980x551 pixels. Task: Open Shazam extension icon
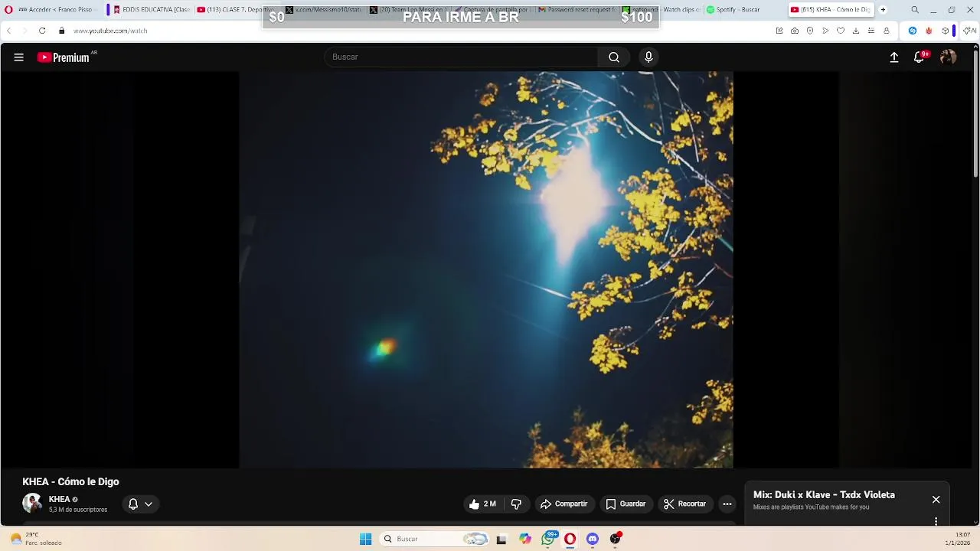(913, 31)
